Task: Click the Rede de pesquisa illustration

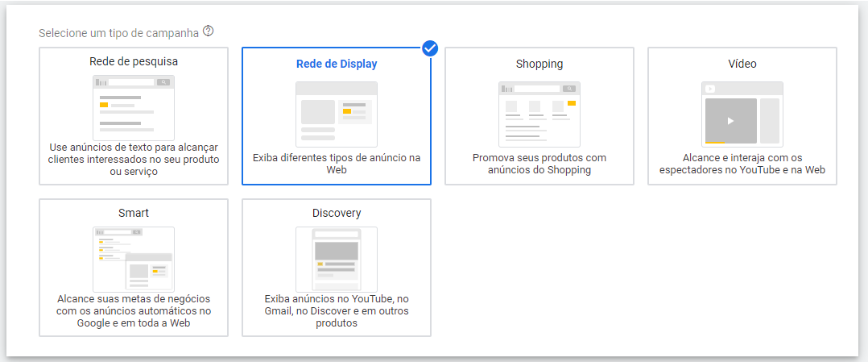Action: coord(134,107)
